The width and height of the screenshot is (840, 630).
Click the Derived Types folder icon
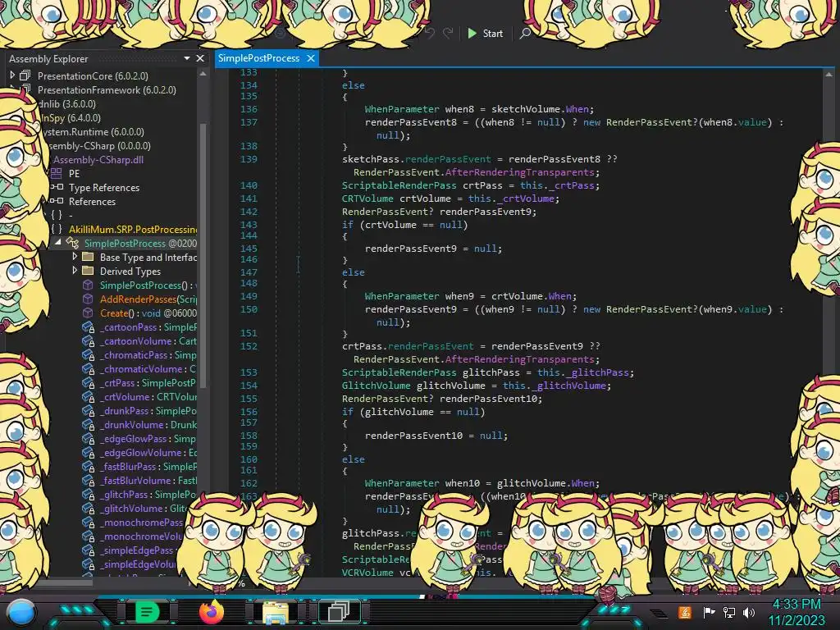pos(88,271)
